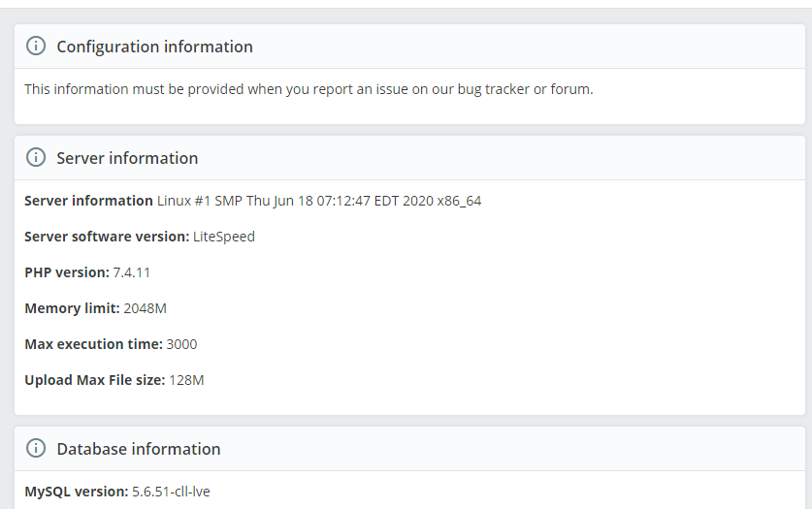
Task: Click the PHP version 7.4.11 value
Action: (x=132, y=272)
